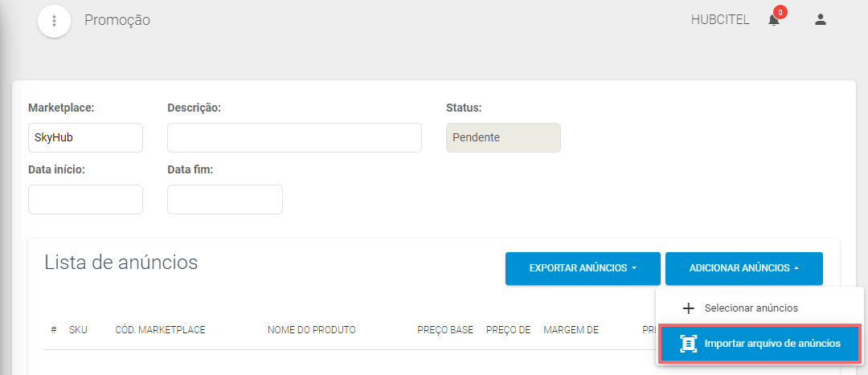Click the # column header
Image resolution: width=868 pixels, height=375 pixels.
coord(54,330)
